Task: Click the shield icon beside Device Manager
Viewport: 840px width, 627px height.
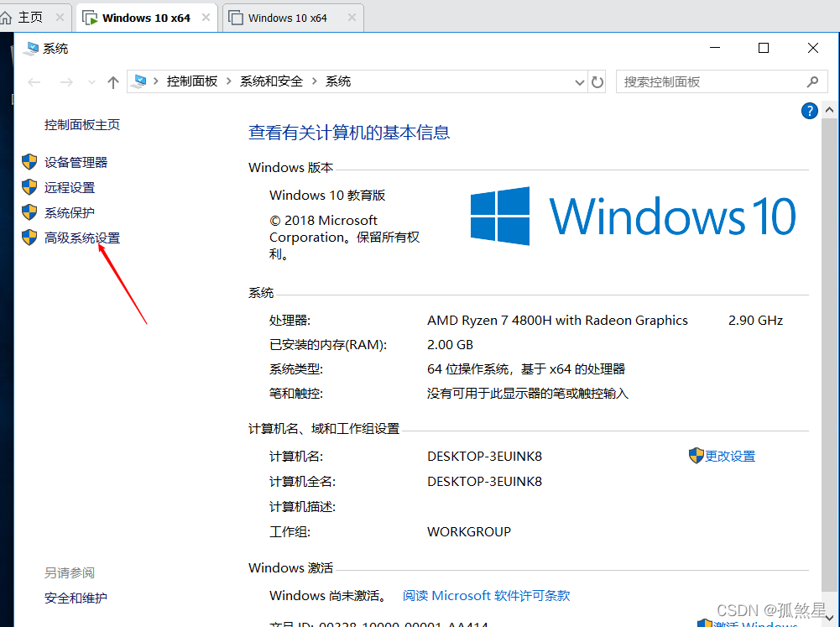Action: click(x=29, y=162)
